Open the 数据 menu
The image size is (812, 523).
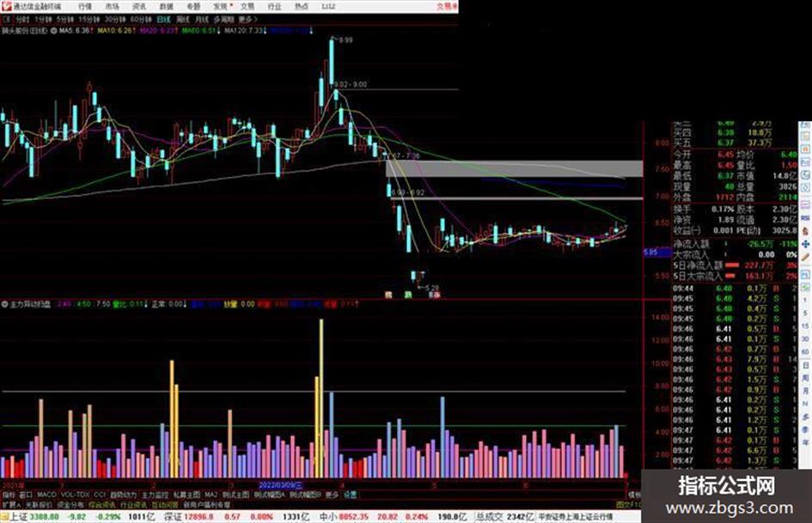click(166, 7)
